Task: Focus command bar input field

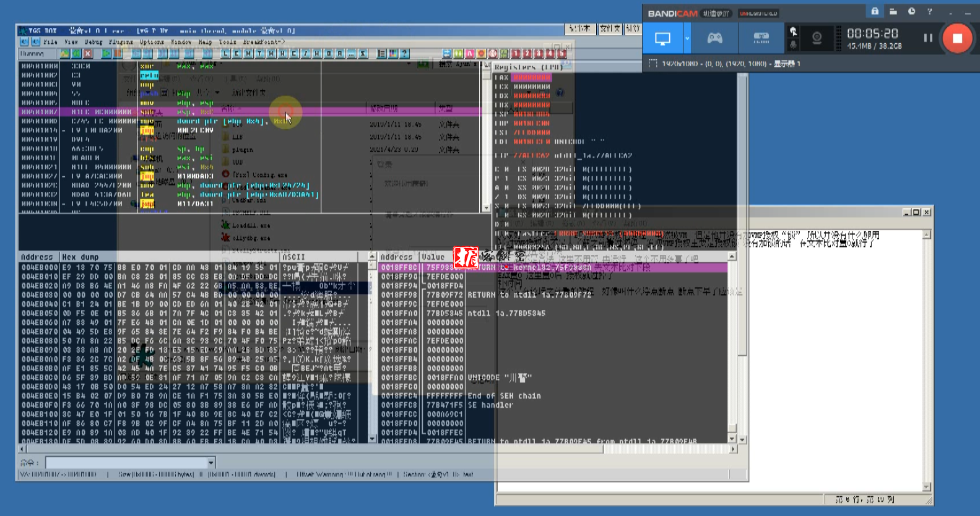Action: pyautogui.click(x=126, y=463)
